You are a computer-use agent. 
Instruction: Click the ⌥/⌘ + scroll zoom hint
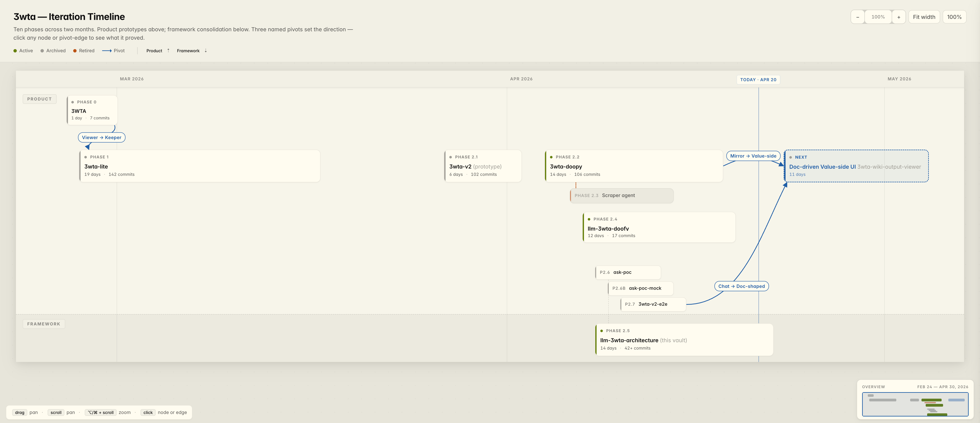click(101, 412)
